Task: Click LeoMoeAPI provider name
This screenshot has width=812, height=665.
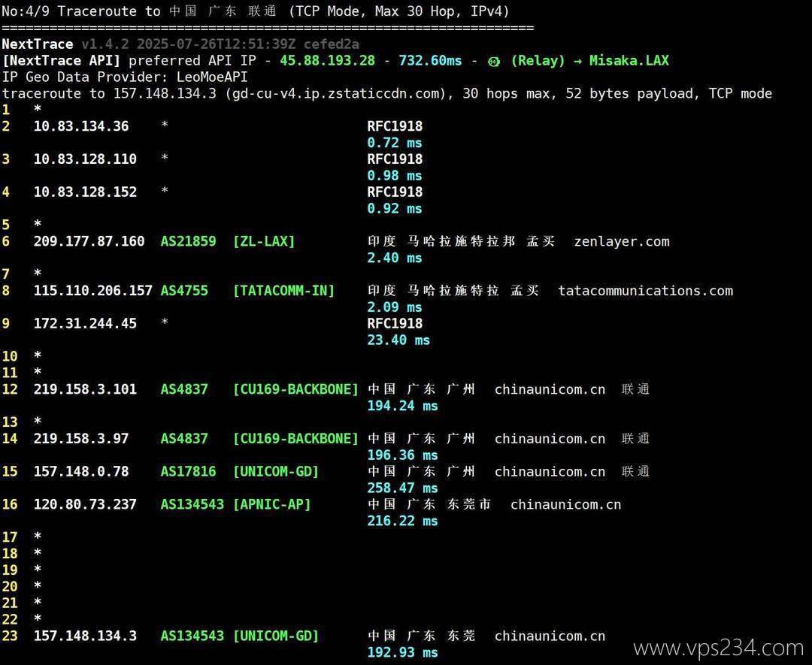Action: point(212,77)
